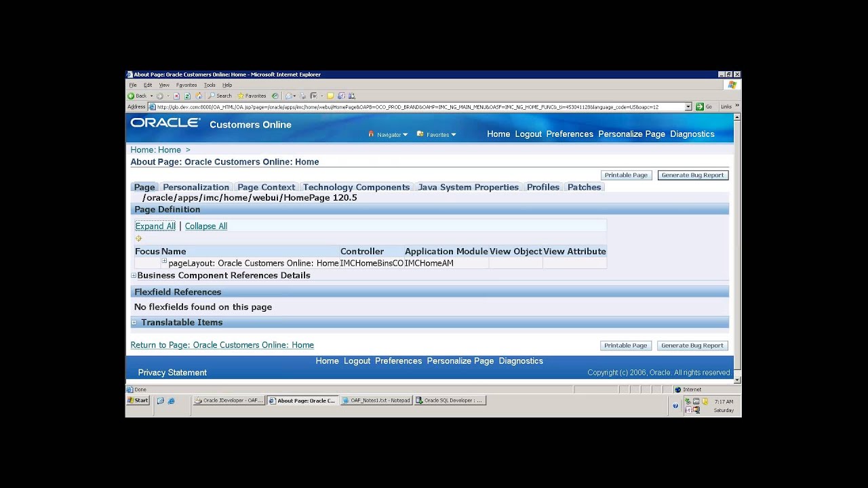Click the Home breadcrumb link

(x=170, y=150)
